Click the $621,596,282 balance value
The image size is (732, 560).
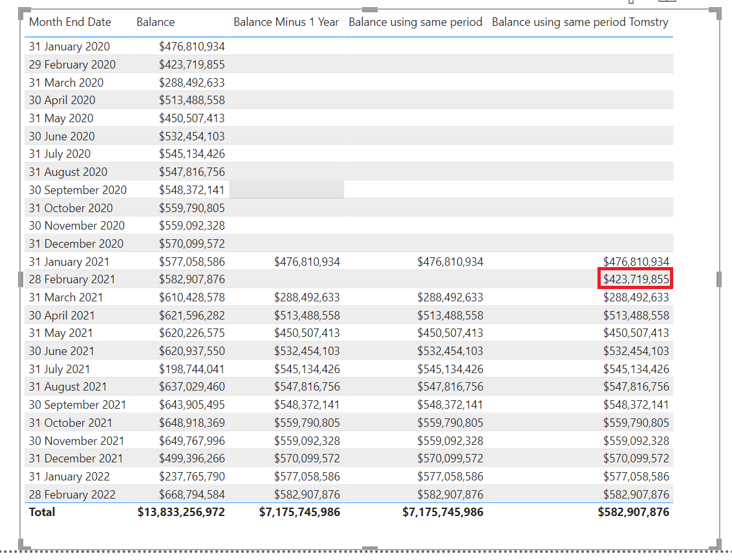pos(192,316)
